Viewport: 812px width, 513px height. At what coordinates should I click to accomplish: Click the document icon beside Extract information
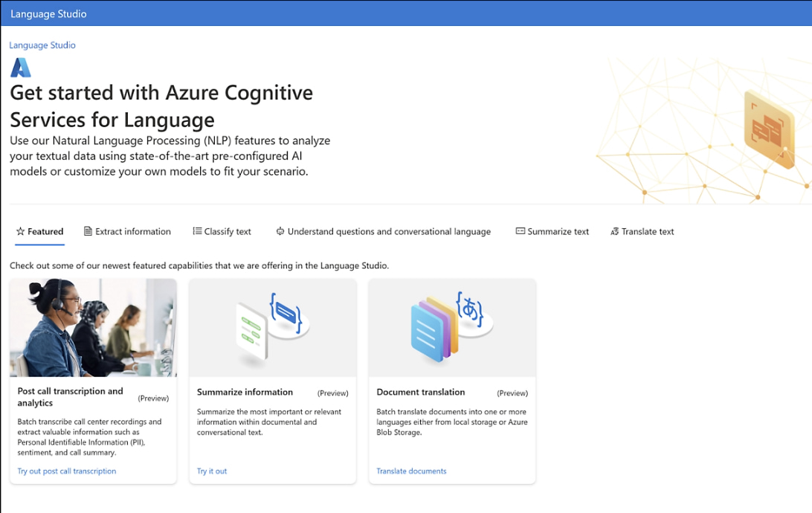pos(88,231)
